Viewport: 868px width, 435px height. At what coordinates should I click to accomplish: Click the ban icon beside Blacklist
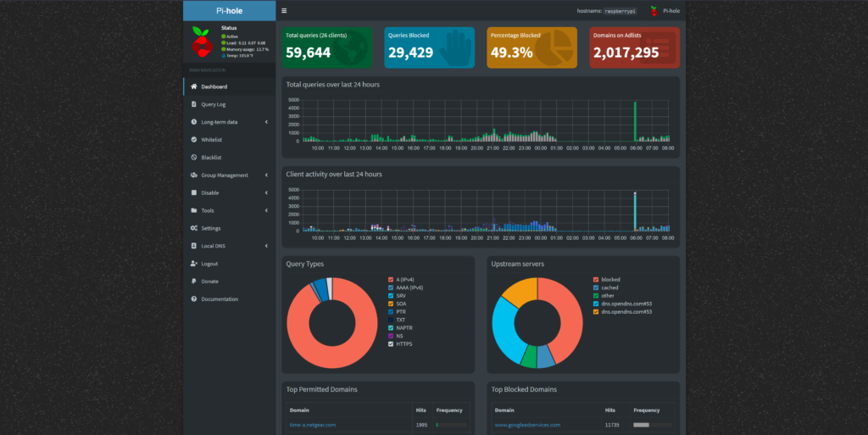(194, 157)
